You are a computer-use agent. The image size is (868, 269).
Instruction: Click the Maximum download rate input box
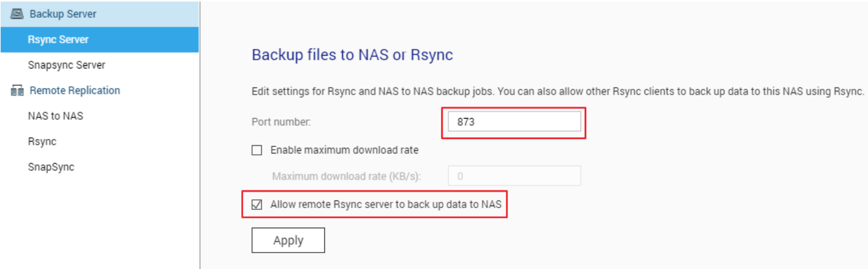(x=514, y=176)
